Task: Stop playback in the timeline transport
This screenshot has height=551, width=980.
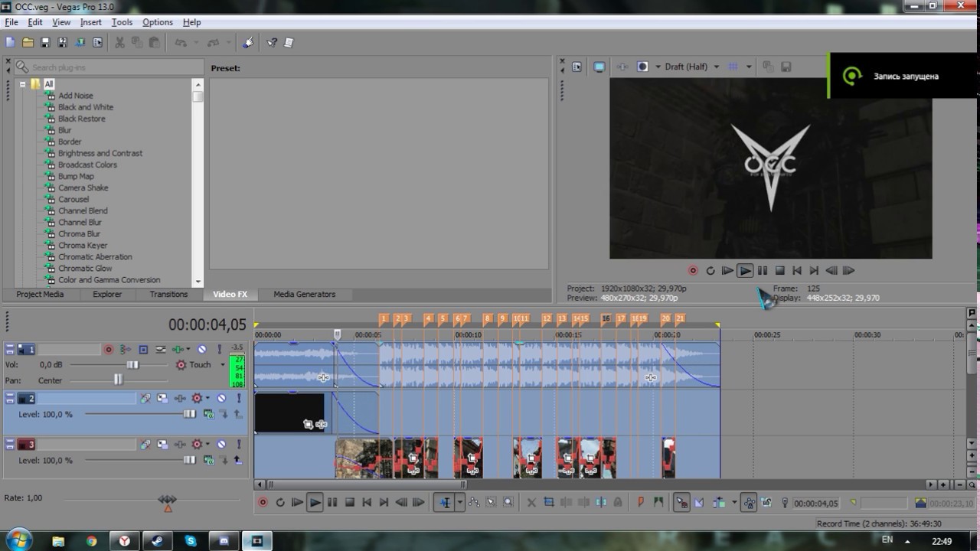Action: [349, 503]
